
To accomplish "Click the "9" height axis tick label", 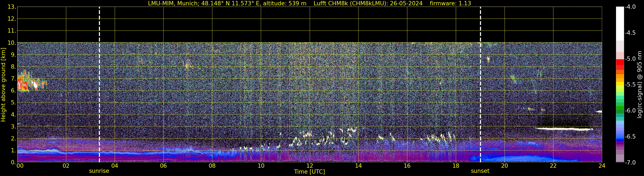I will (x=13, y=55).
